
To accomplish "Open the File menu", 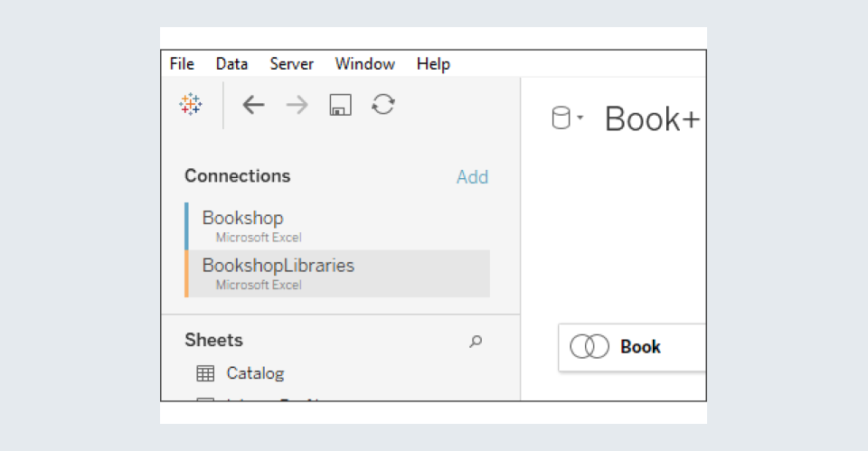I will coord(182,64).
